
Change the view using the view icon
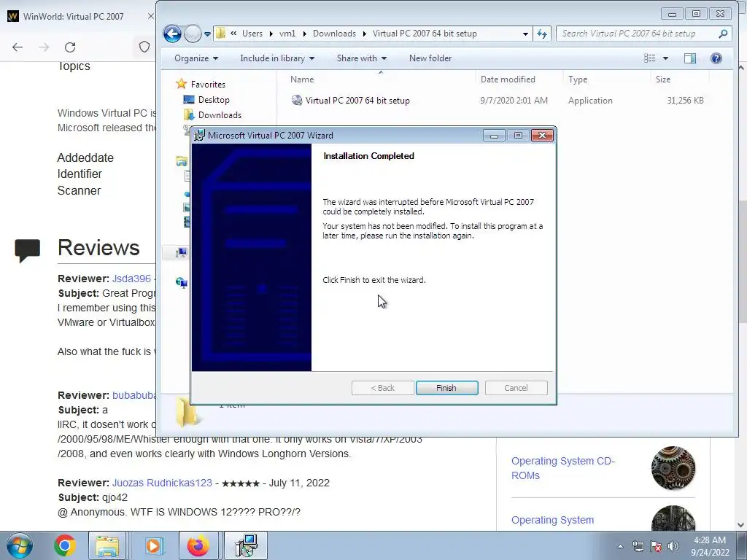click(x=650, y=58)
